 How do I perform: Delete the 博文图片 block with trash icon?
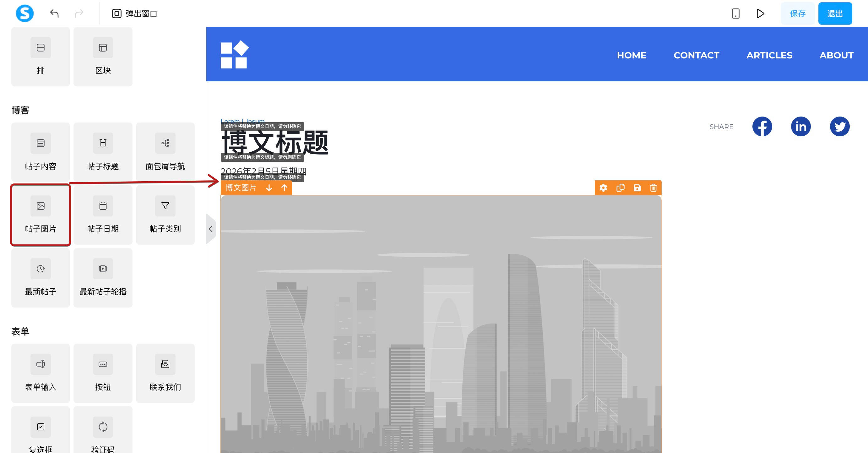pyautogui.click(x=653, y=188)
